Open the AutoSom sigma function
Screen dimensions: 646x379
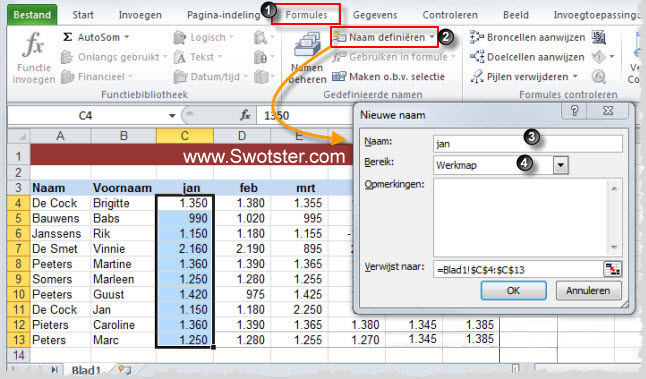point(68,37)
